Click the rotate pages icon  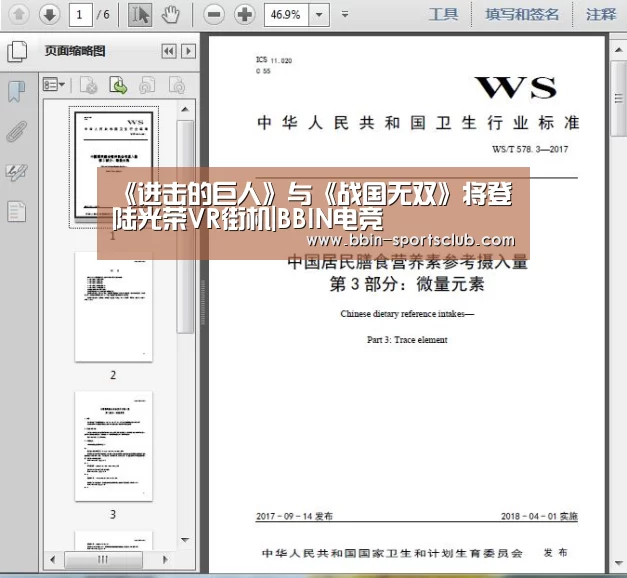coord(147,85)
